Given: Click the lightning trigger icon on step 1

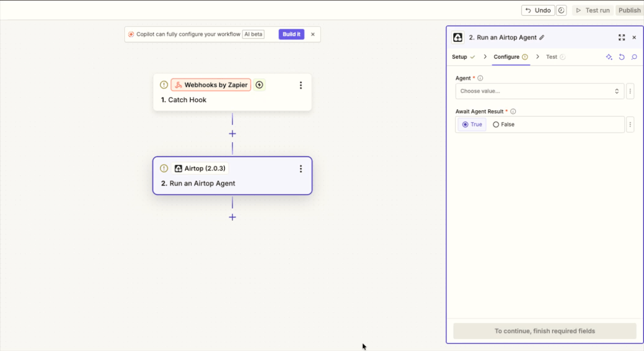Looking at the screenshot, I should click(x=259, y=85).
